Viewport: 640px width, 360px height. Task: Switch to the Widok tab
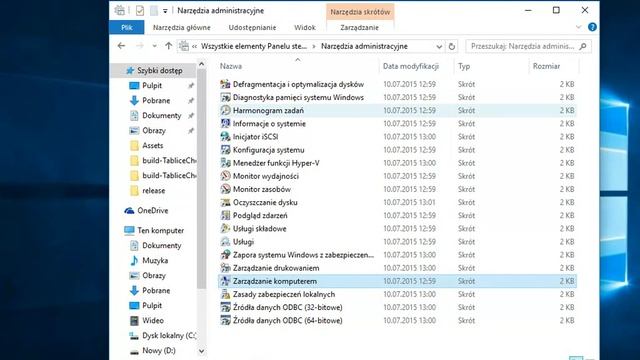pos(304,27)
